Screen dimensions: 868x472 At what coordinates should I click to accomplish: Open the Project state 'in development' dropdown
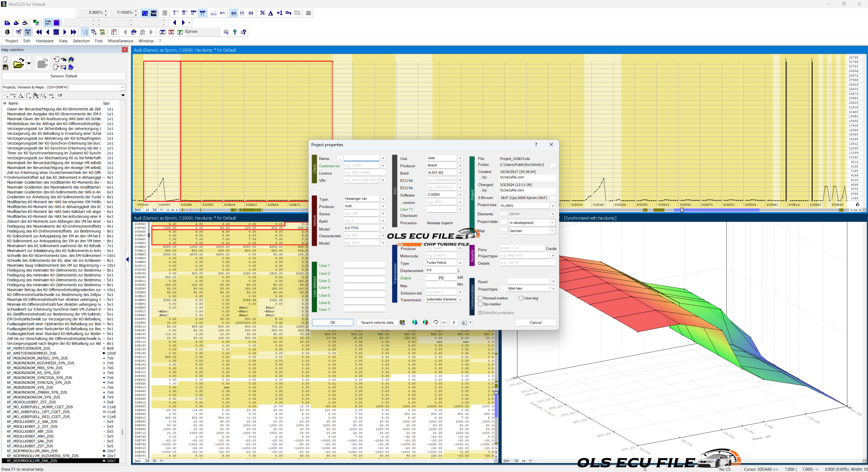point(532,222)
